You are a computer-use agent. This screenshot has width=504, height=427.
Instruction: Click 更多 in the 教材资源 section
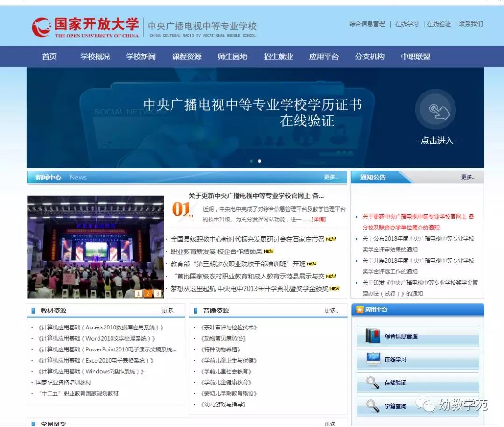pyautogui.click(x=169, y=310)
